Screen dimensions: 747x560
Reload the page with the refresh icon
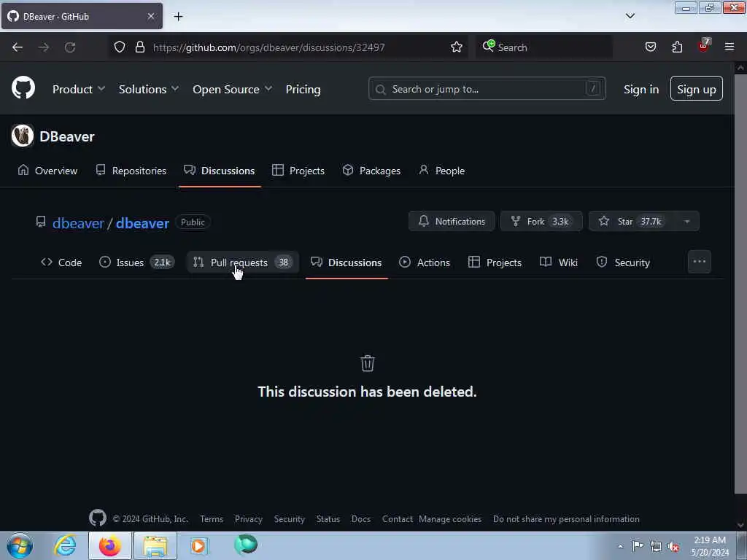click(x=70, y=47)
